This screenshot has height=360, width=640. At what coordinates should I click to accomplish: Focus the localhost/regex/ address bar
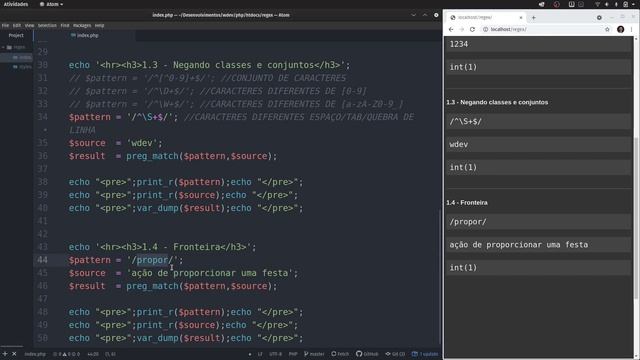click(x=546, y=29)
